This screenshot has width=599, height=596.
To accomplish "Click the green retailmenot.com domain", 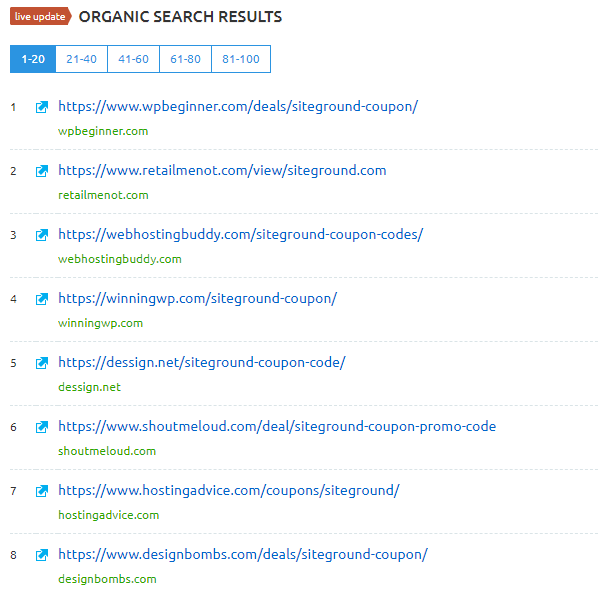I will point(103,195).
